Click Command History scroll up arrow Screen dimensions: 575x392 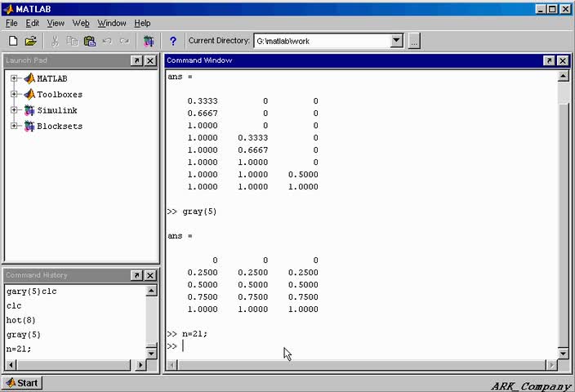click(x=151, y=291)
